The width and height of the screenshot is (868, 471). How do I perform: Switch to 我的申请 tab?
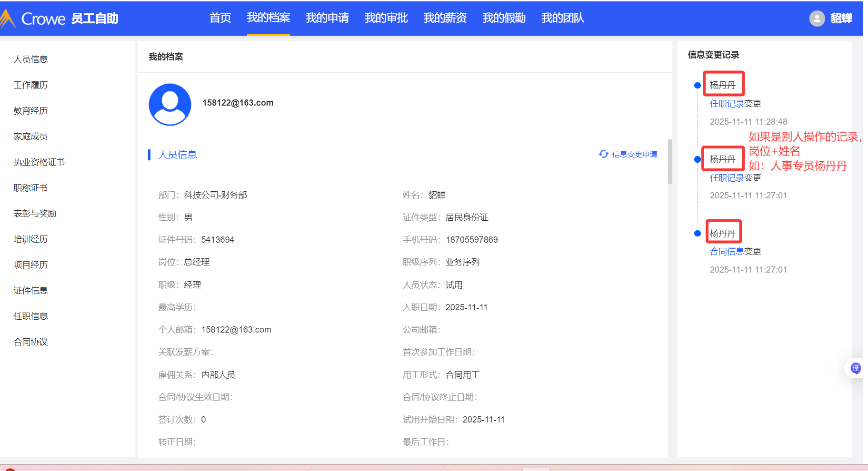click(327, 18)
